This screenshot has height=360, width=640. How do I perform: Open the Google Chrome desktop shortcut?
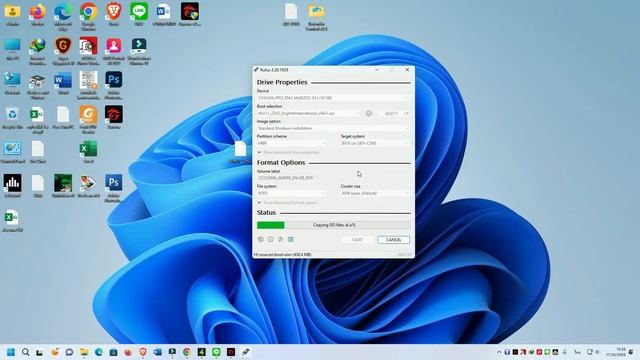coord(88,17)
